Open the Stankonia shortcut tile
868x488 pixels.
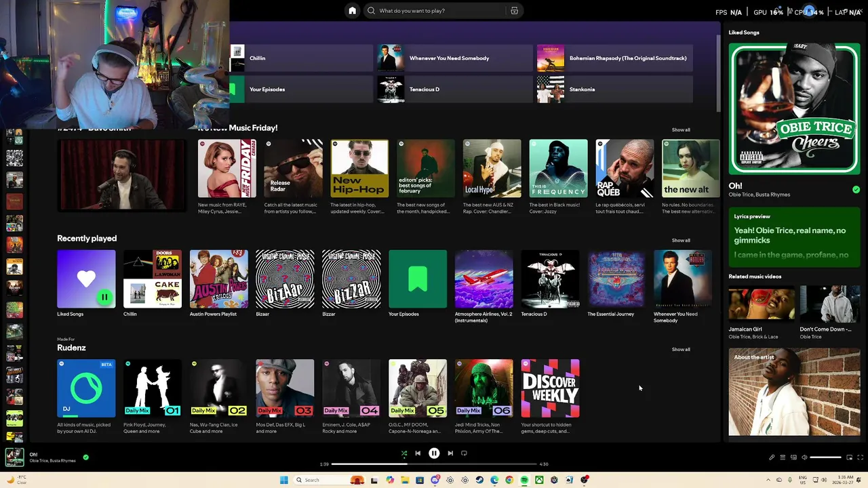pyautogui.click(x=615, y=89)
